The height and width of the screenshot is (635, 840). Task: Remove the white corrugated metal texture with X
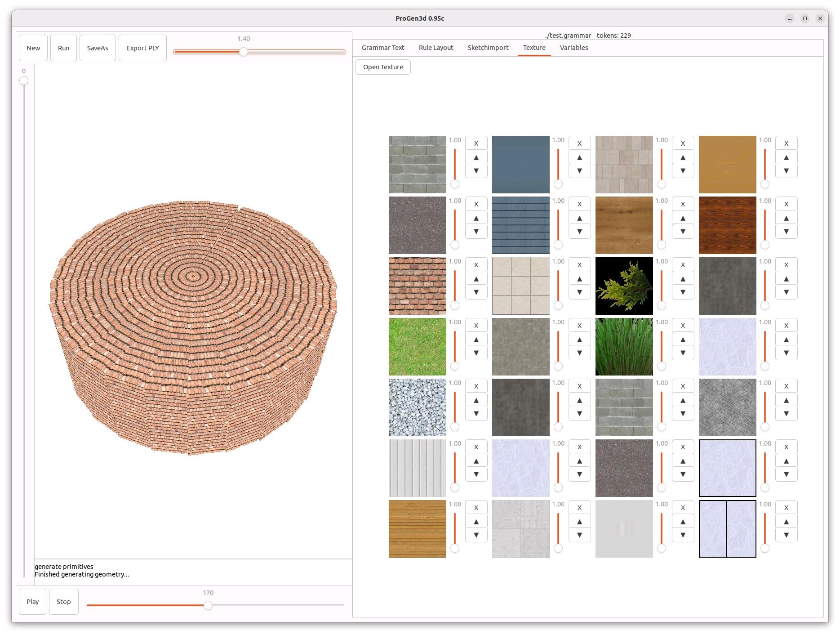[x=476, y=447]
